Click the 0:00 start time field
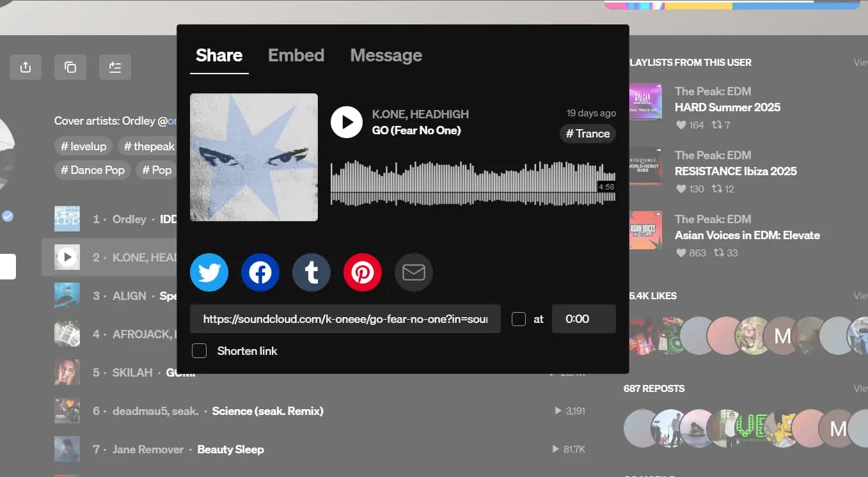 pos(584,319)
